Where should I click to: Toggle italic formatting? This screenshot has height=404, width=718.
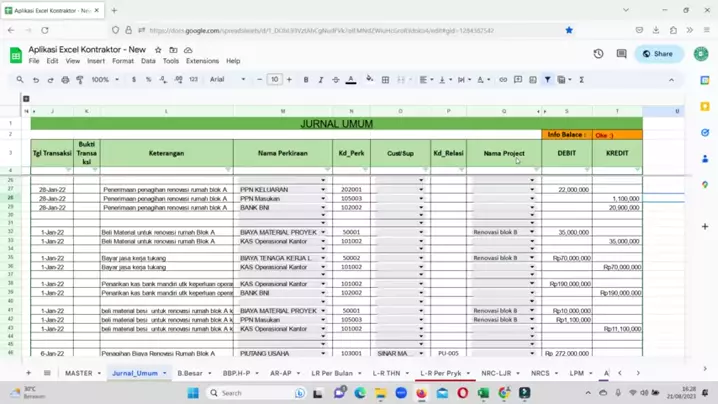pos(320,80)
